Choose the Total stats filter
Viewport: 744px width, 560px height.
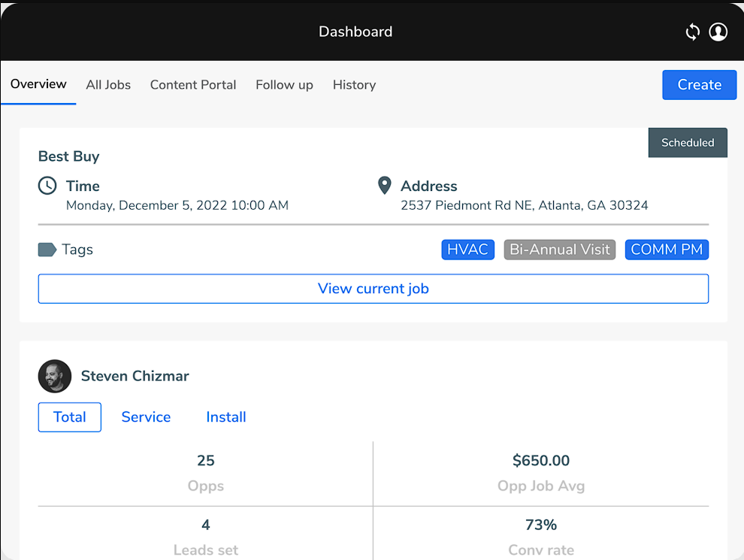click(x=70, y=416)
